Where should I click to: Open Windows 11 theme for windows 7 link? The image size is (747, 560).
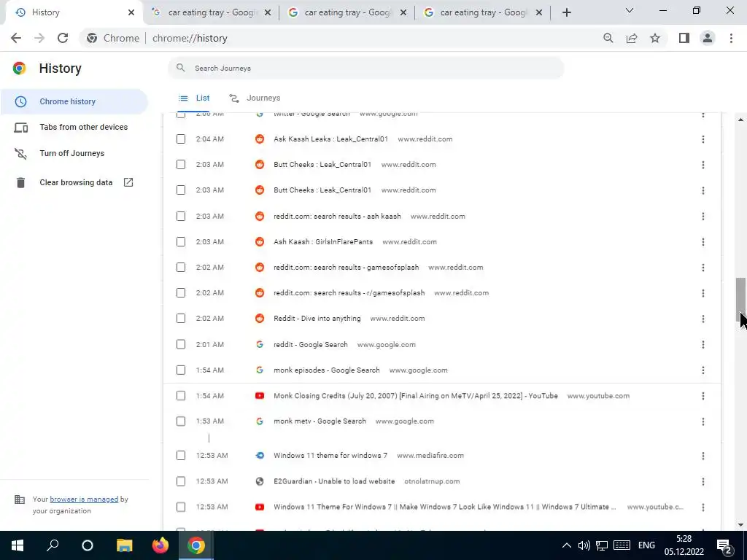point(330,455)
